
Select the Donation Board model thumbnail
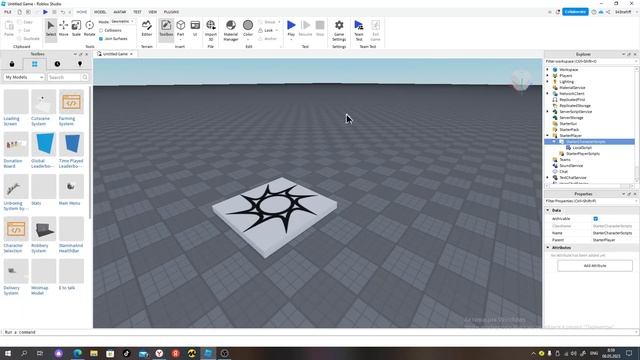pyautogui.click(x=16, y=144)
